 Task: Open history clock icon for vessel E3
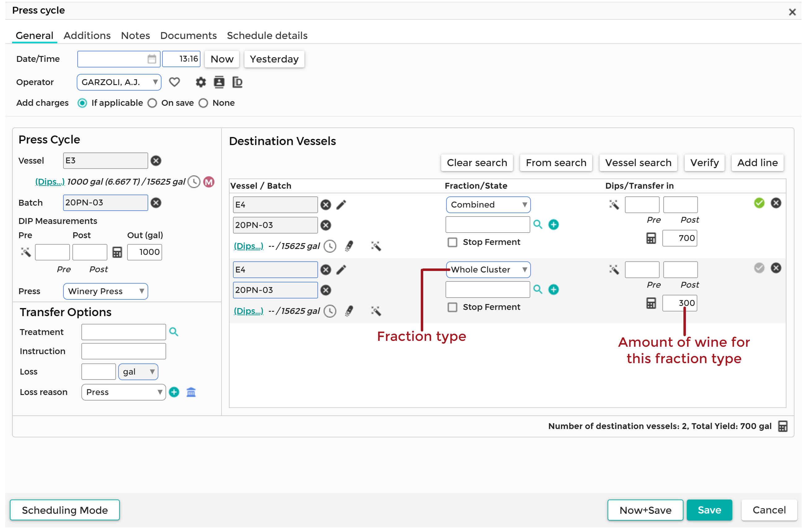pyautogui.click(x=194, y=182)
